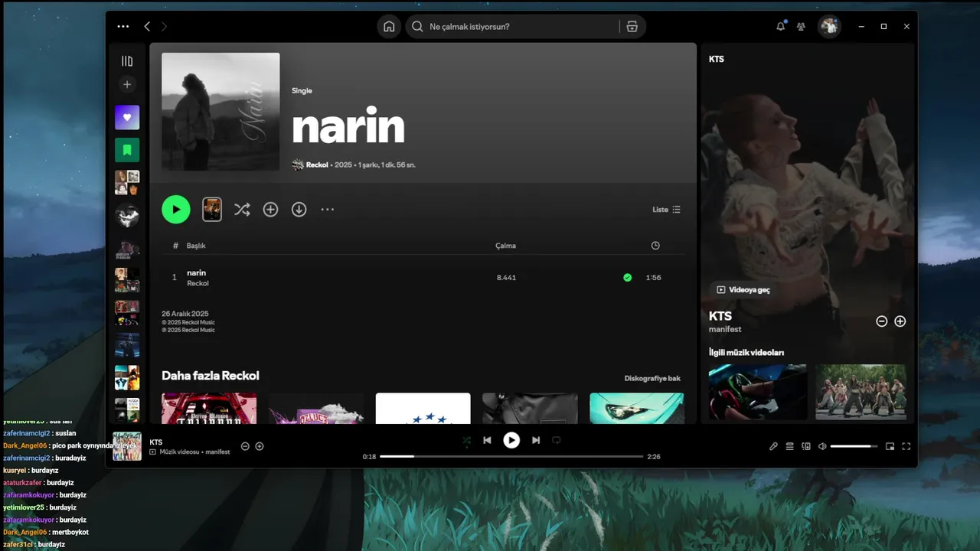Image resolution: width=980 pixels, height=551 pixels.
Task: Click the green saved checkmark on narin
Action: tap(628, 277)
